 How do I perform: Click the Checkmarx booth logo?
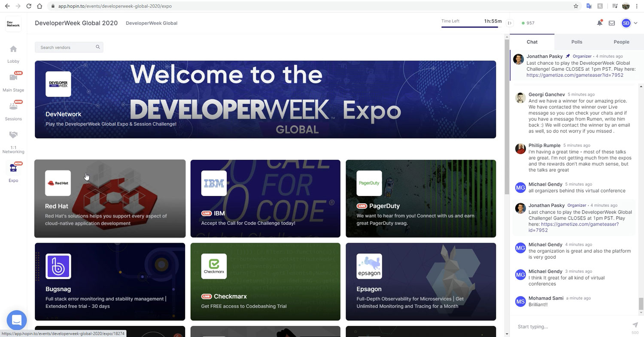214,266
